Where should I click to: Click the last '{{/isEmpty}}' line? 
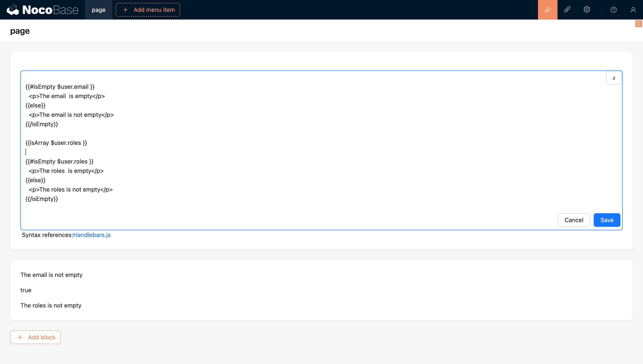tap(42, 199)
